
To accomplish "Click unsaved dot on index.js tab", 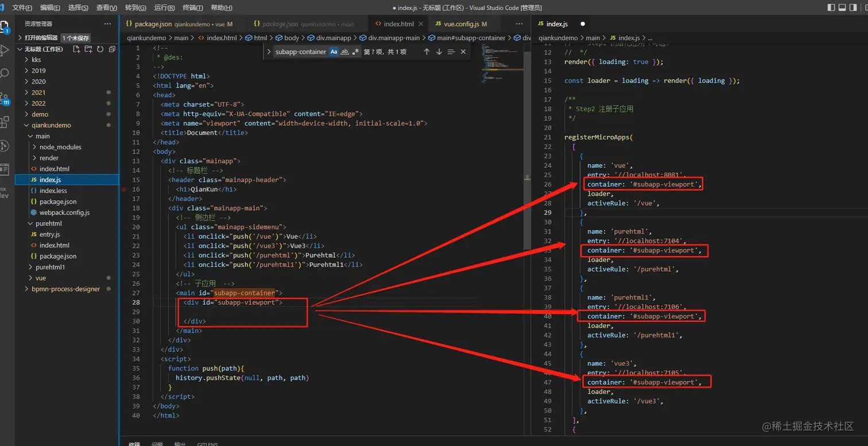I will pos(583,24).
